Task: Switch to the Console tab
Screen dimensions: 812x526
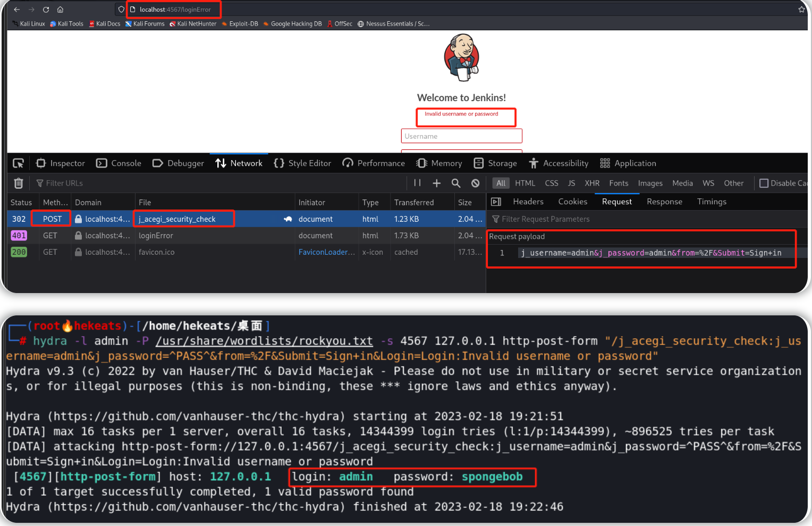Action: coord(119,163)
